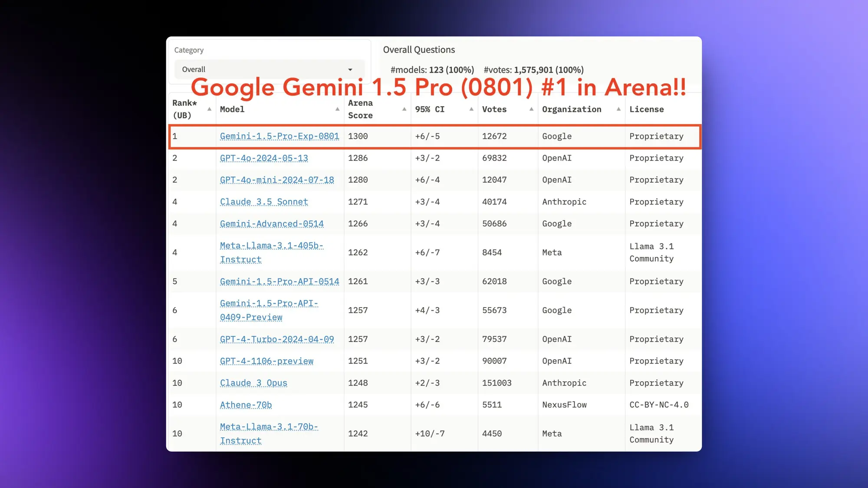Viewport: 868px width, 488px height.
Task: Click the #votes: 1,575,901 (100%) stat
Action: coord(533,70)
